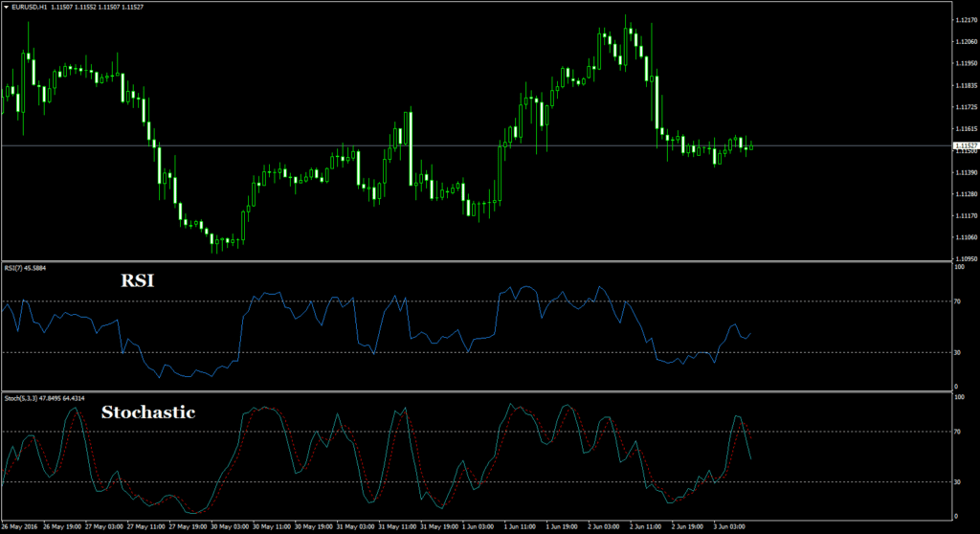Click time axis label 30 May 03:00
This screenshot has width=980, height=534.
point(230,526)
